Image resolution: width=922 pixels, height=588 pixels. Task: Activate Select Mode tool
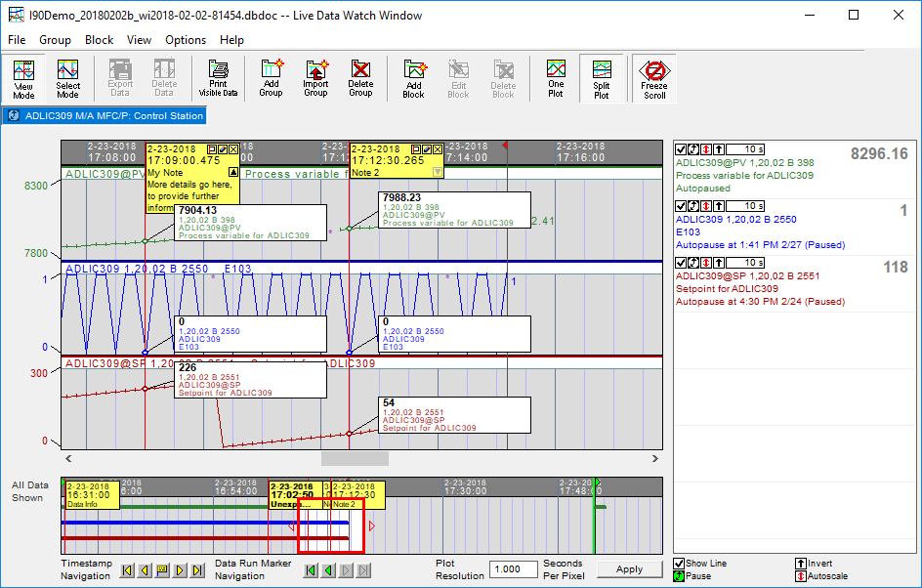click(x=67, y=78)
